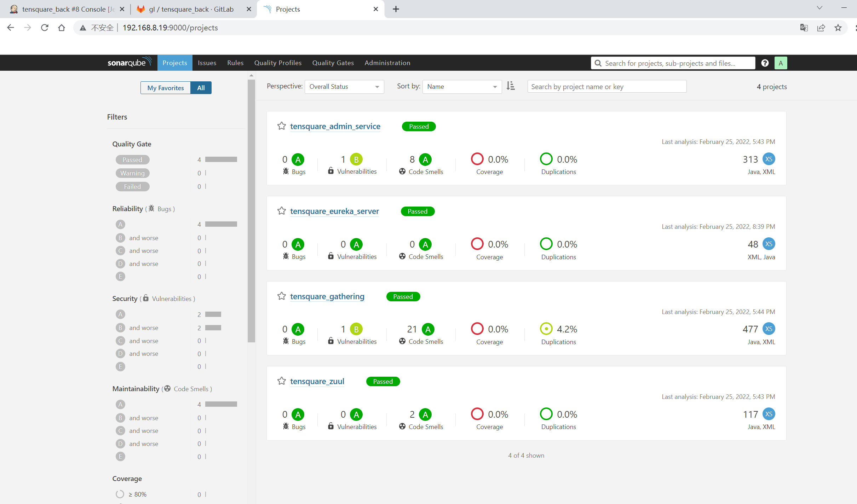Click the Code Smells A rating of tensquare_zuul
The image size is (857, 504).
pyautogui.click(x=425, y=415)
